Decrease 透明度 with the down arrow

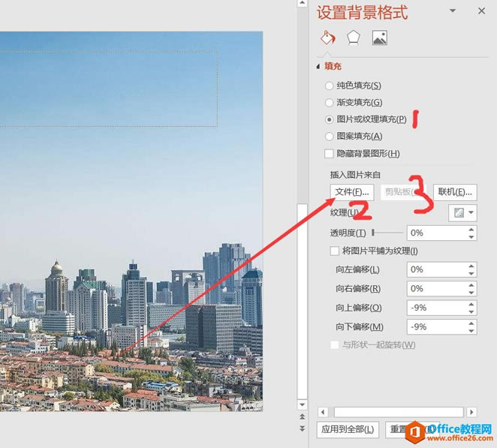pyautogui.click(x=471, y=237)
